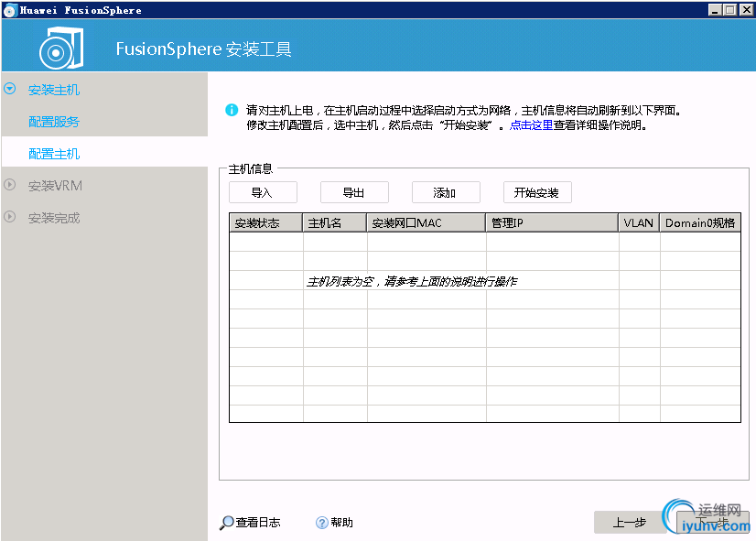Click the 开始安装 (Start install) button
This screenshot has height=541, width=756.
[537, 193]
